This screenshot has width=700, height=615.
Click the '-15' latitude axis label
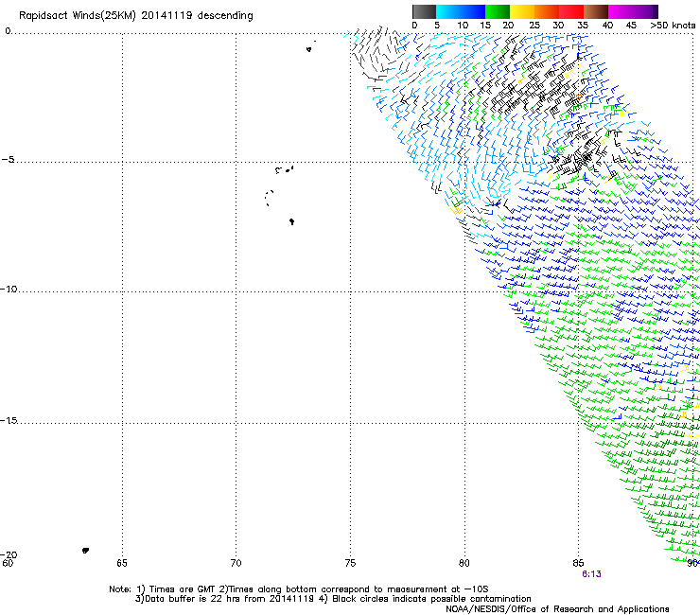(9, 420)
